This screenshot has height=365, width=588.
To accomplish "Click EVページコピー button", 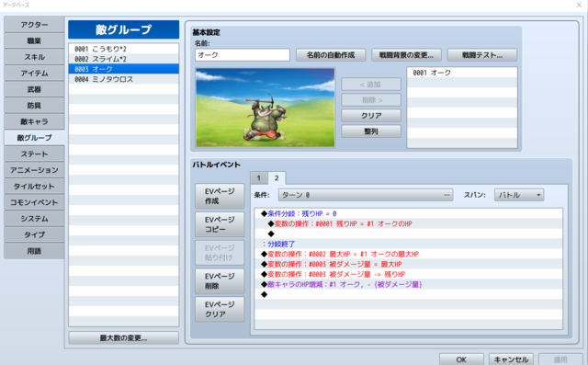I will (220, 224).
